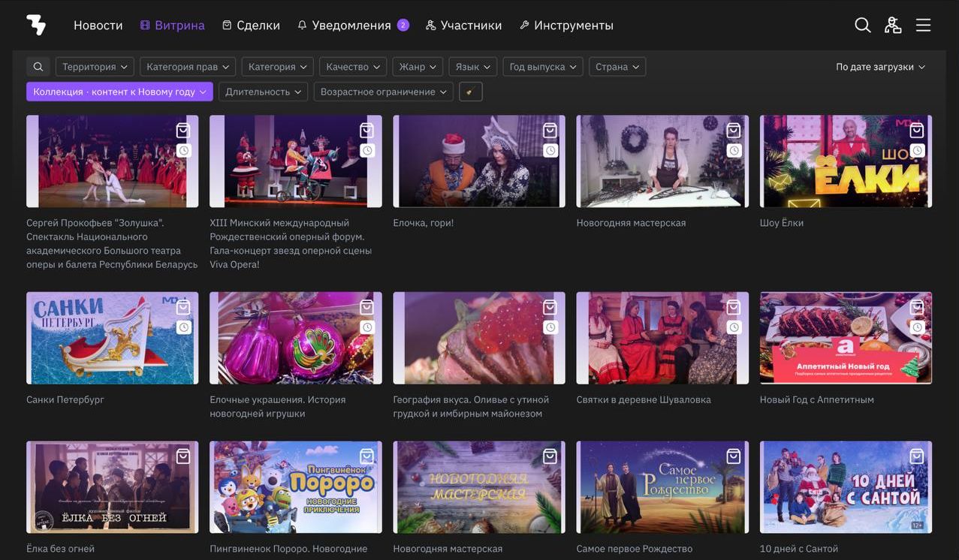959x560 pixels.
Task: Go to the "Новости" section
Action: point(98,25)
